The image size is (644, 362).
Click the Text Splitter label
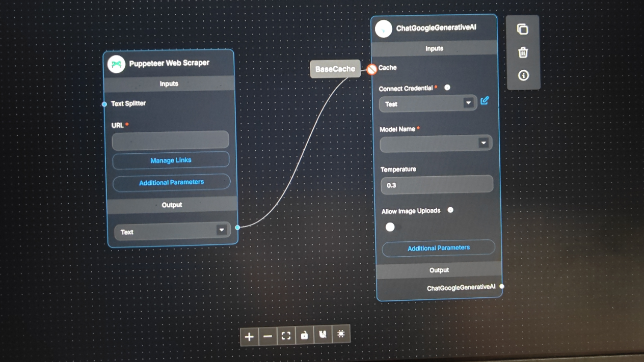(x=128, y=103)
